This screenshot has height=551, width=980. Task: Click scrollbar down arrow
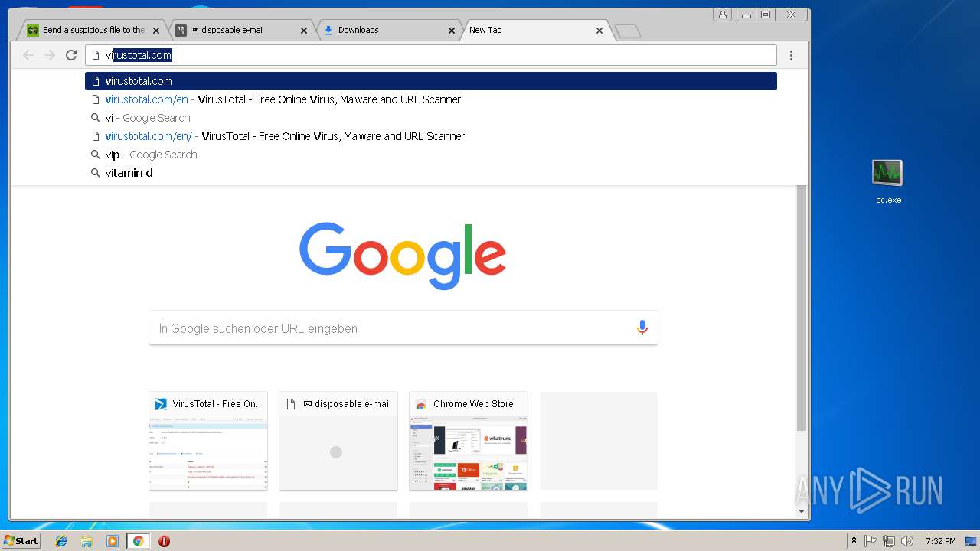pyautogui.click(x=802, y=511)
